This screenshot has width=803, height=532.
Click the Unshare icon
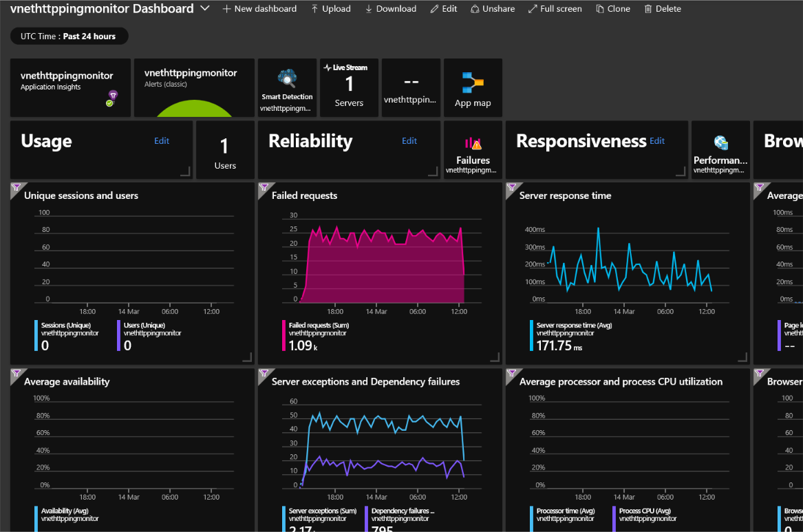[475, 9]
